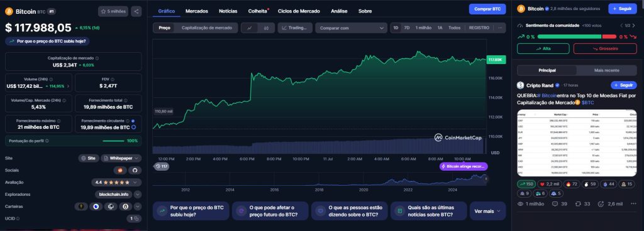
Task: Open the first yellow wallet icon under Carteiras
Action: [81, 207]
